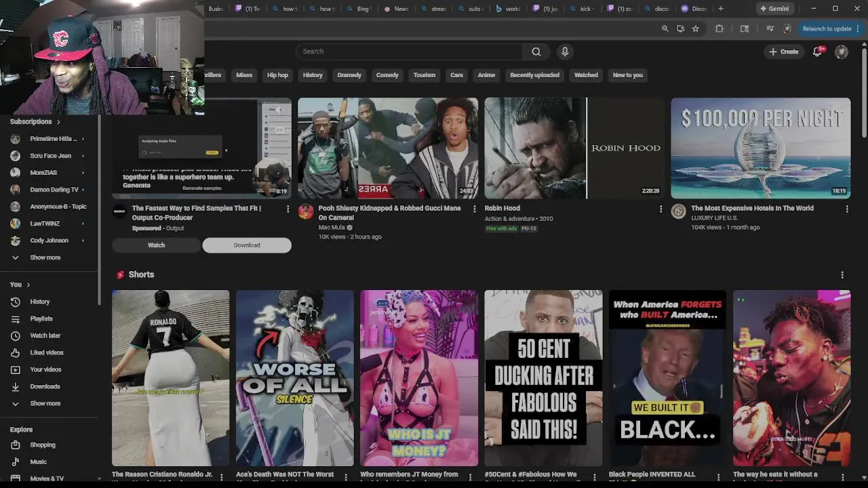Screen dimensions: 868x488
Task: Select the New to you filter chip
Action: pos(627,75)
